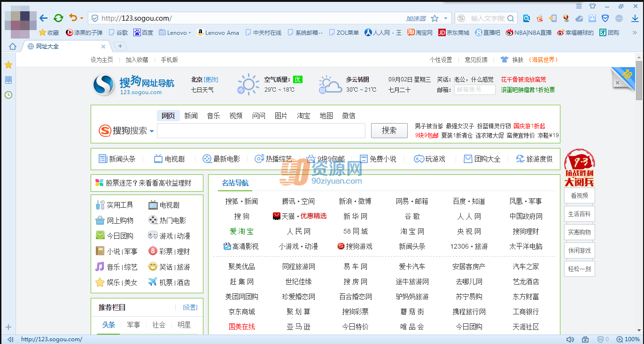
Task: Click the send-to-phone extension icon
Action: 553,18
